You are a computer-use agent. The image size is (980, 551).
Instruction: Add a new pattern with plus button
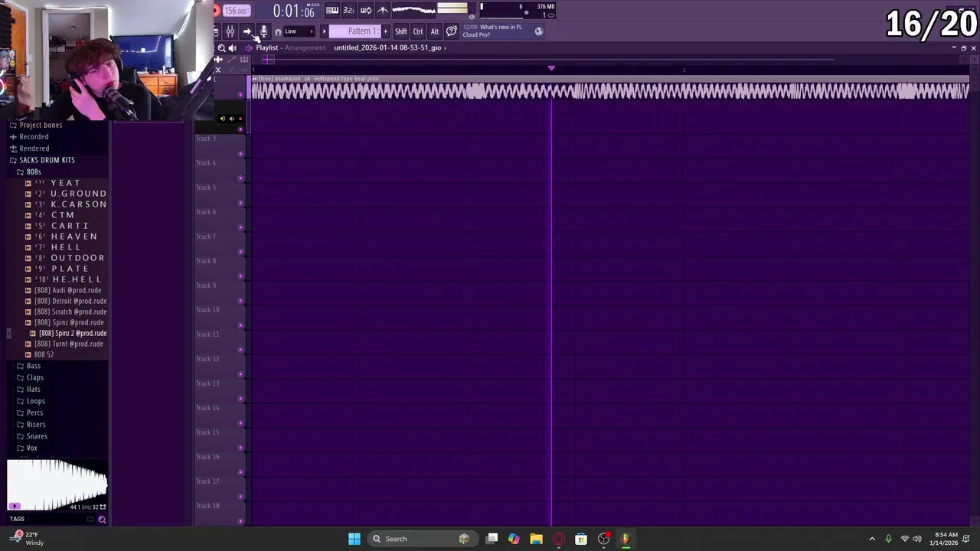tap(385, 31)
